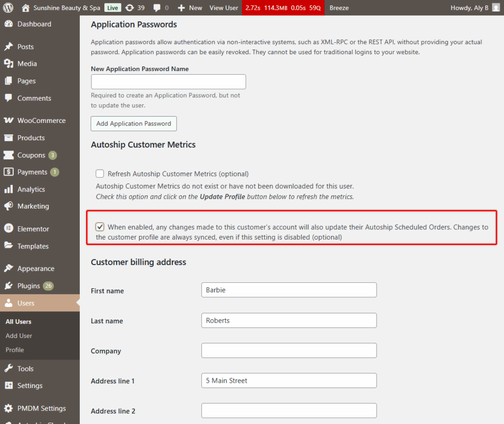Select the Media icon in sidebar

tap(8, 63)
